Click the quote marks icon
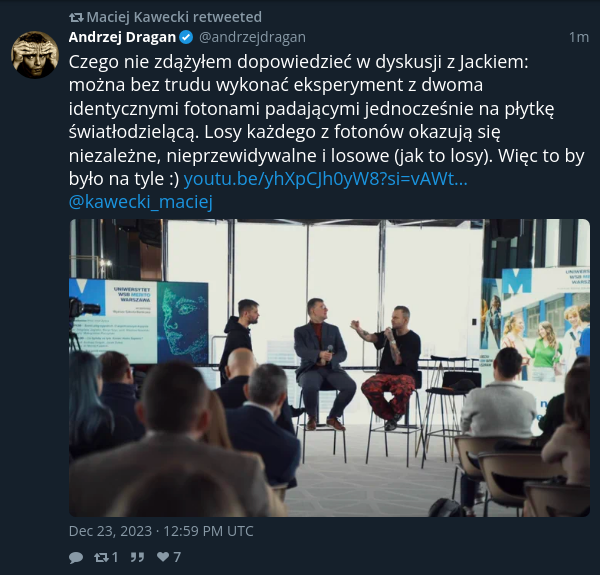 click(x=137, y=557)
